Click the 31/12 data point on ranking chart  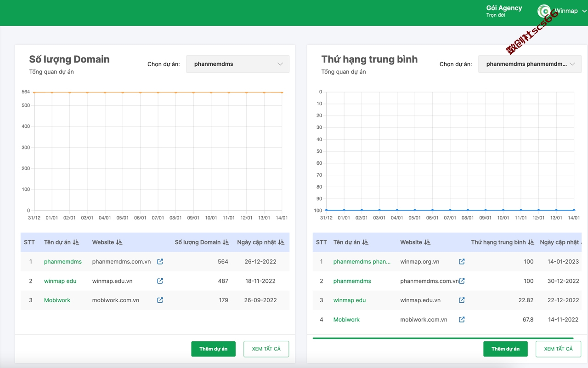[326, 210]
